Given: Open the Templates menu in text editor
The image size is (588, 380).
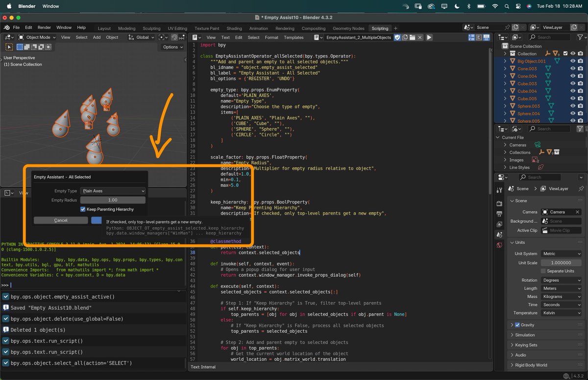Looking at the screenshot, I should click(x=294, y=37).
